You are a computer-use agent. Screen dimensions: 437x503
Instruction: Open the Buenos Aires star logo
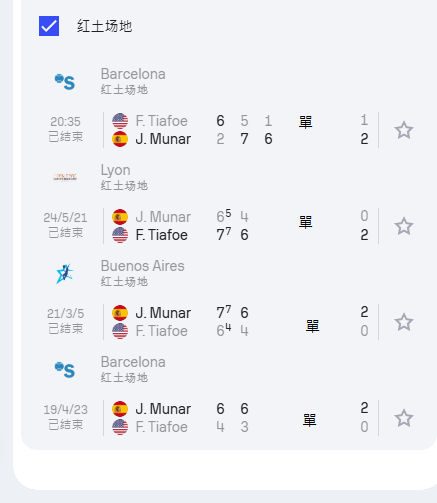click(x=65, y=274)
